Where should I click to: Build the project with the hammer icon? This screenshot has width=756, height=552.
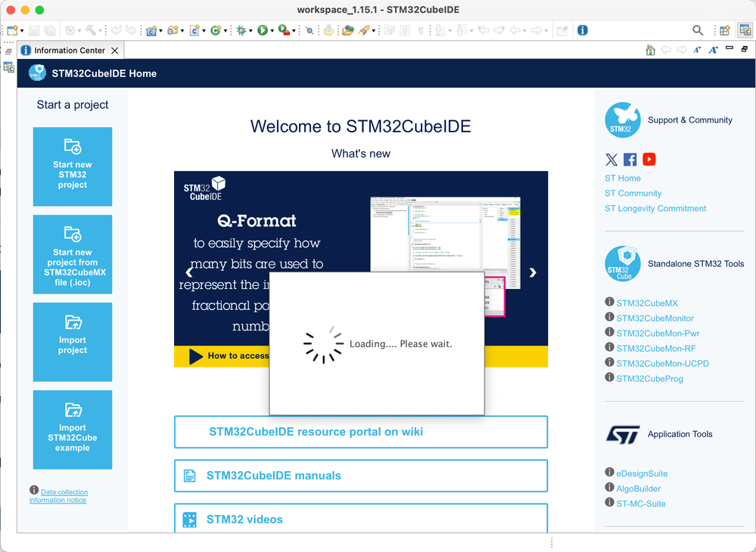91,30
